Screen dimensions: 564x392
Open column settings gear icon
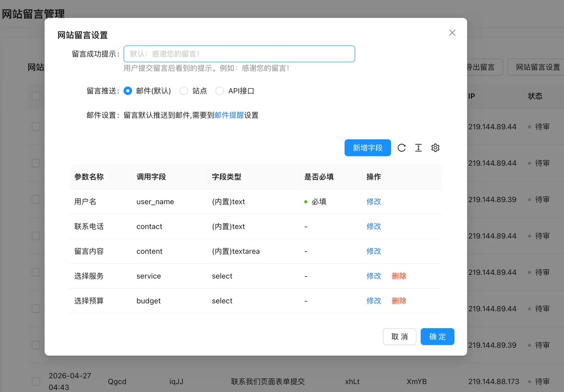(435, 148)
